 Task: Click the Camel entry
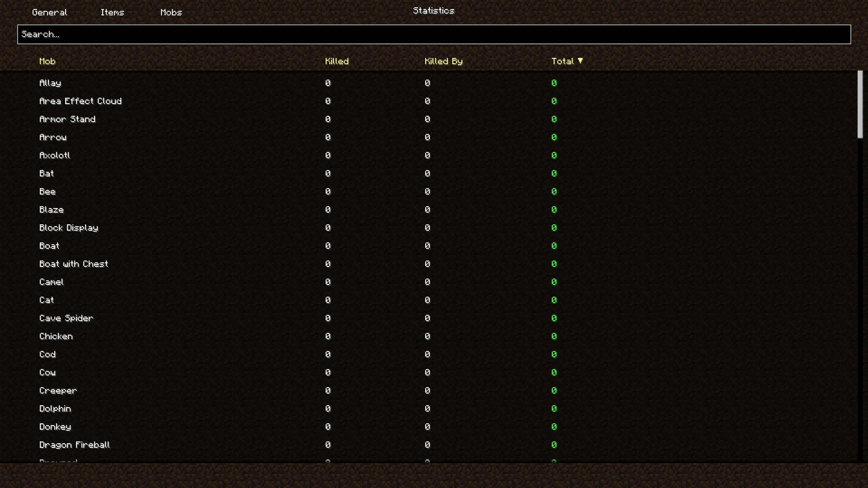51,282
